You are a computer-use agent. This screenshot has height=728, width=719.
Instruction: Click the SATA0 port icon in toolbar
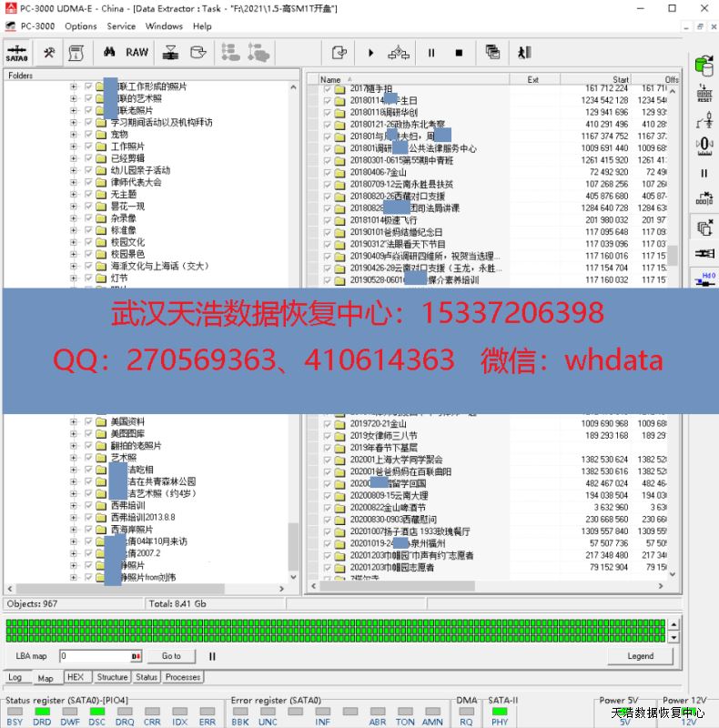click(x=17, y=53)
